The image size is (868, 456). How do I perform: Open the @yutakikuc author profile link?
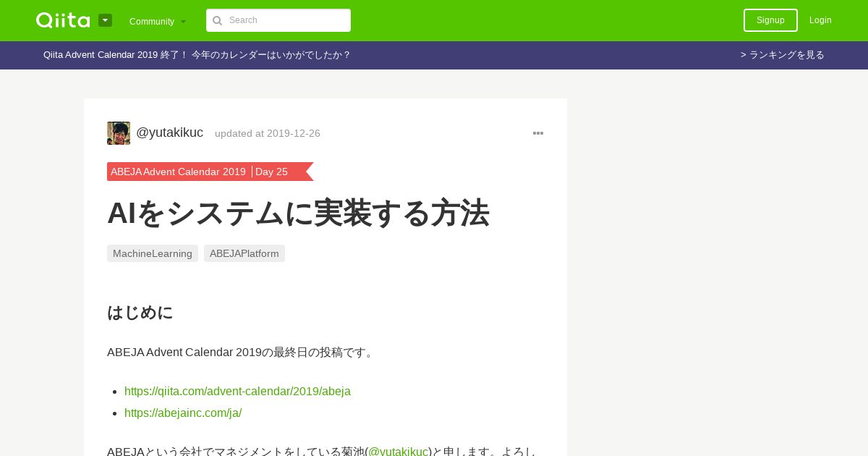[x=169, y=132]
